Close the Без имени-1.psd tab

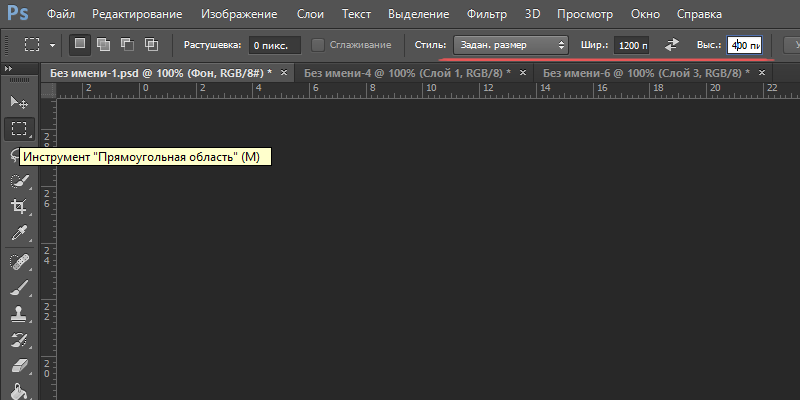click(284, 73)
